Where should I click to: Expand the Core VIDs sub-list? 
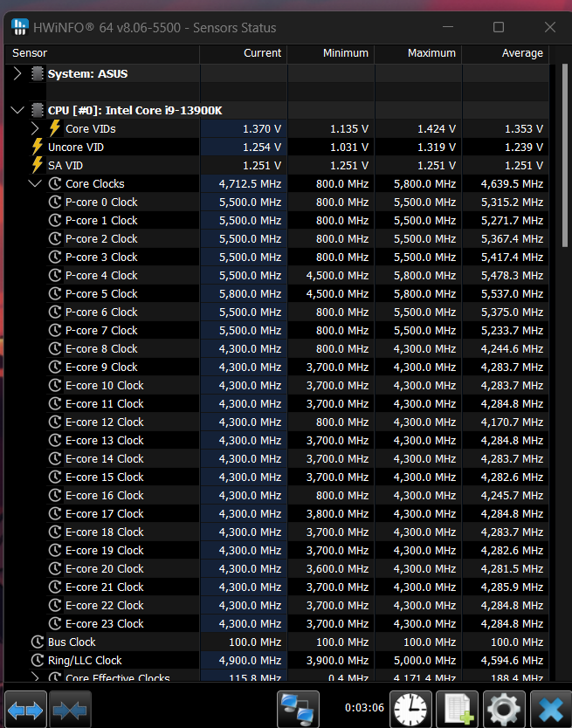coord(35,128)
